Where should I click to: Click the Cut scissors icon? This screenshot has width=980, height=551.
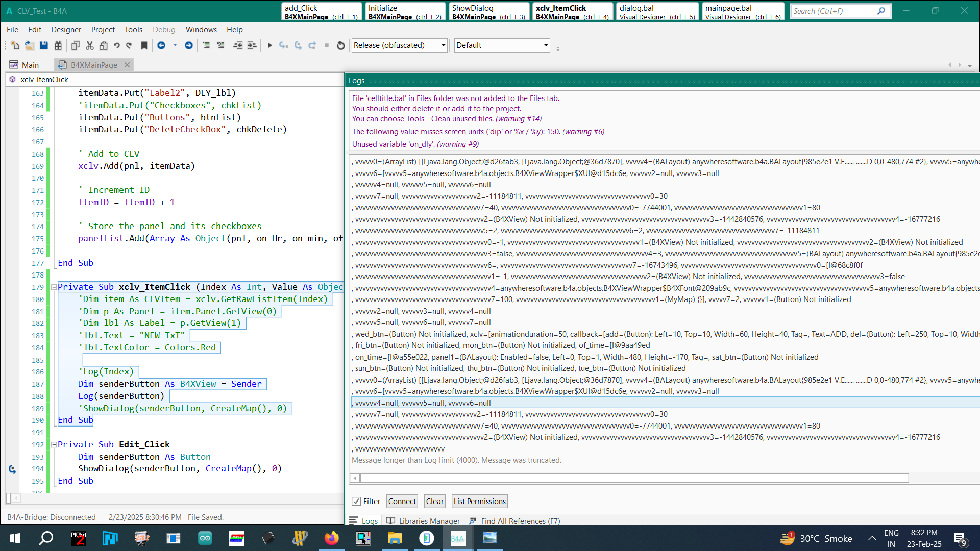pos(90,45)
